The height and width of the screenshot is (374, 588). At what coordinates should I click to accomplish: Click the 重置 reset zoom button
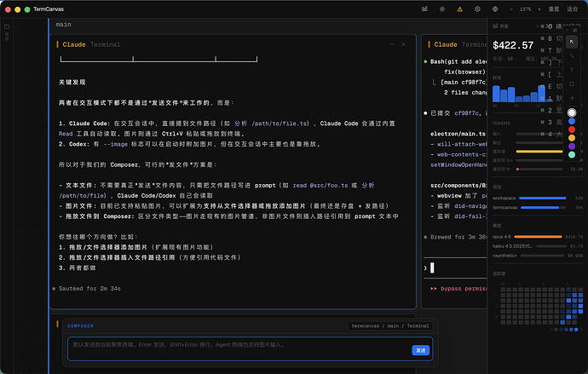tap(554, 9)
